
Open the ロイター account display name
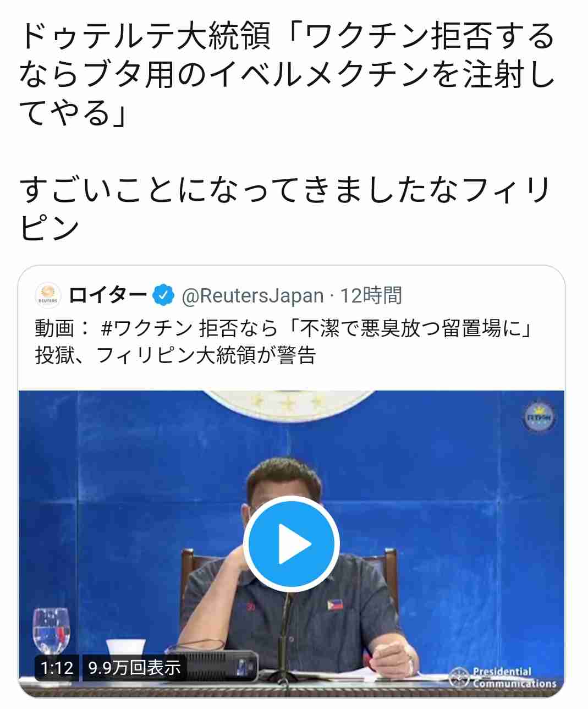coord(108,296)
